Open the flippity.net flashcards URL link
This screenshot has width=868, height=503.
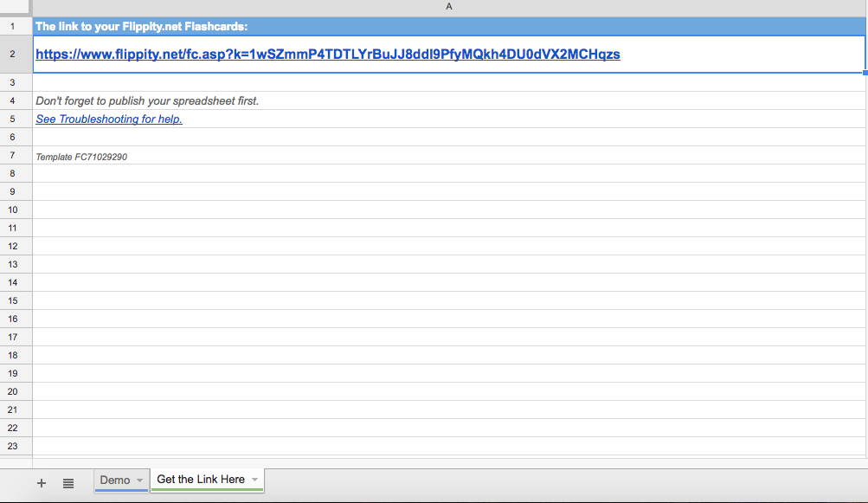pyautogui.click(x=327, y=55)
